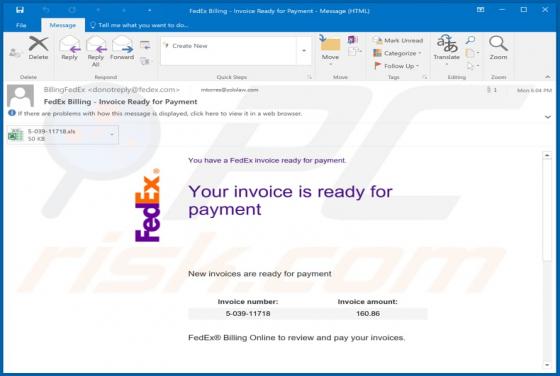This screenshot has width=560, height=376.
Task: Click FedEx Billing Online text line
Action: [x=296, y=337]
